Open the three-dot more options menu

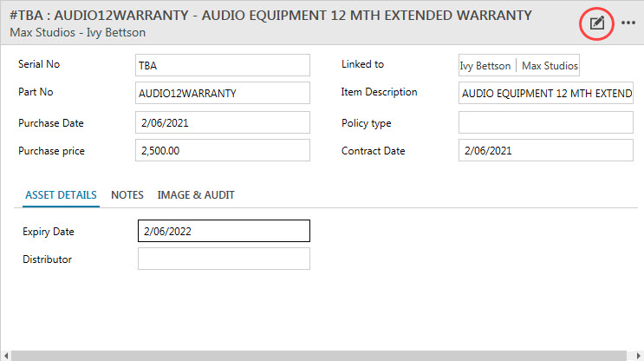tap(628, 23)
